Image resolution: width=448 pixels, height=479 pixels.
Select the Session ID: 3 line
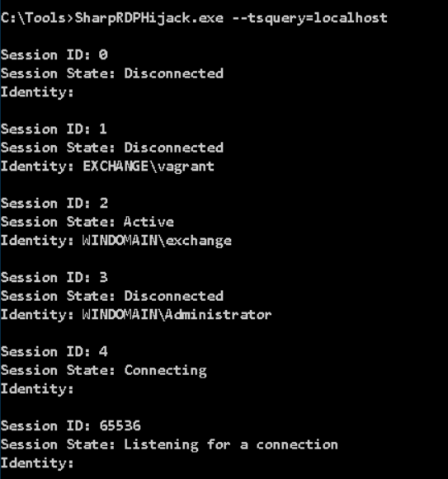click(x=54, y=278)
